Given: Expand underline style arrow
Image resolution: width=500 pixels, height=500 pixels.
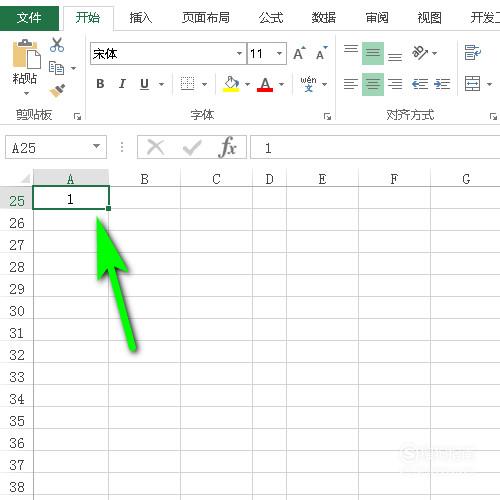Looking at the screenshot, I should point(161,84).
